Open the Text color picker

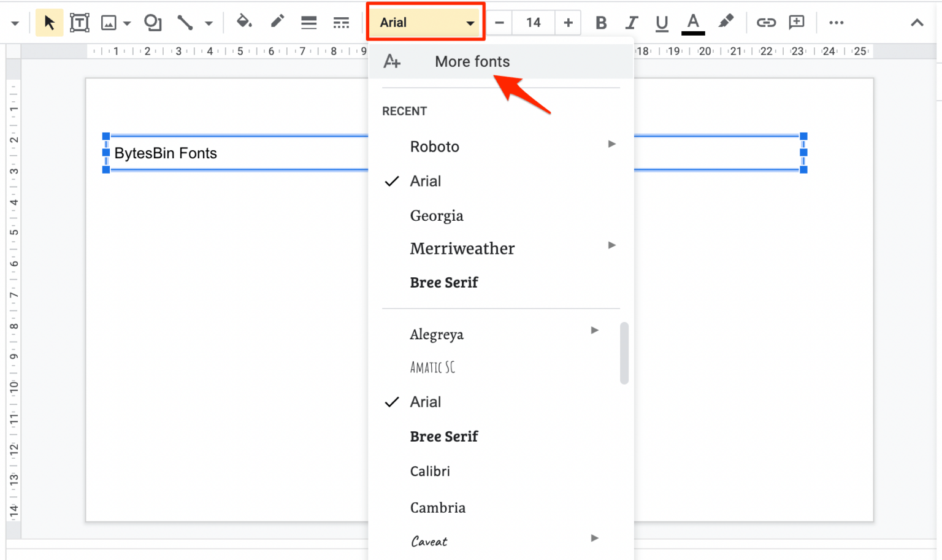click(x=693, y=22)
